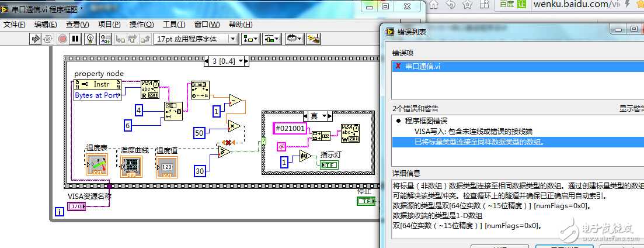Image resolution: width=644 pixels, height=248 pixels.
Task: Click the Step Out toolbar icon
Action: pyautogui.click(x=145, y=39)
